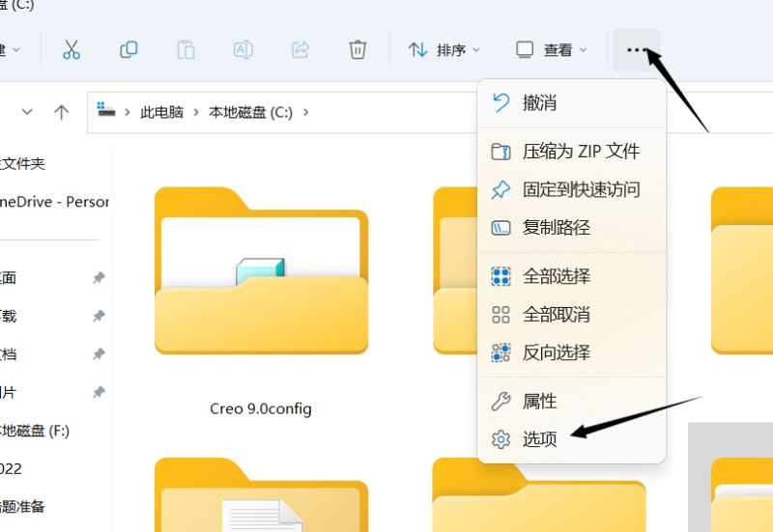Viewport: 773px width, 532px height.
Task: Click the Cut scissors icon
Action: [x=71, y=50]
